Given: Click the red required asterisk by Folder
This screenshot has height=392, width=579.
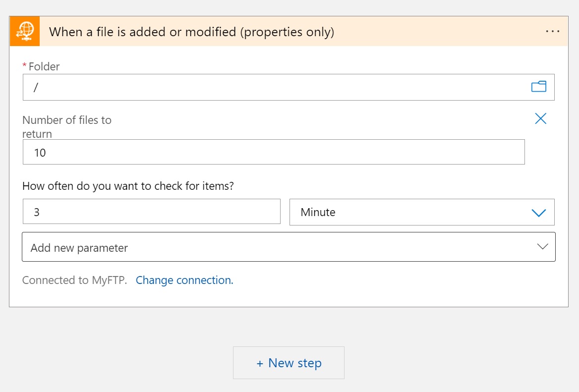Looking at the screenshot, I should (x=24, y=66).
